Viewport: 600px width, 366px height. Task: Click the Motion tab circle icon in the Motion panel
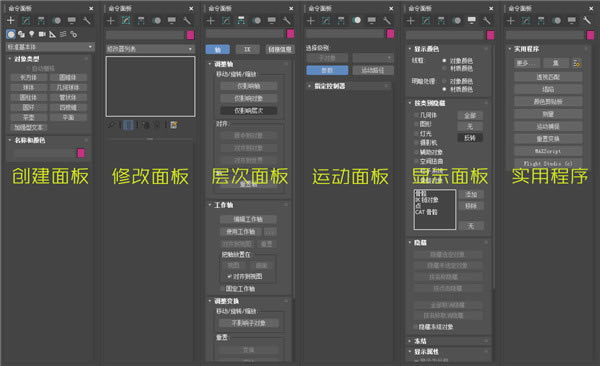click(357, 20)
